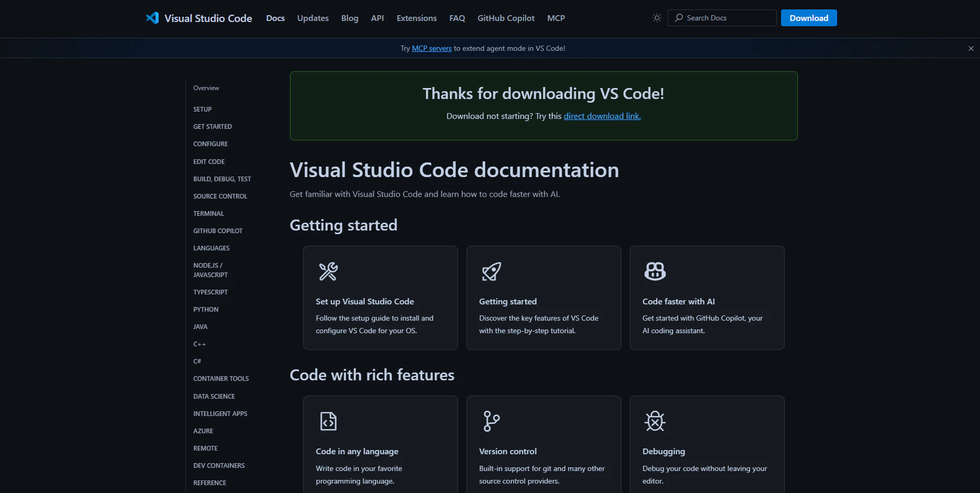Click the Visual Studio Code logo icon
980x493 pixels.
tap(152, 18)
